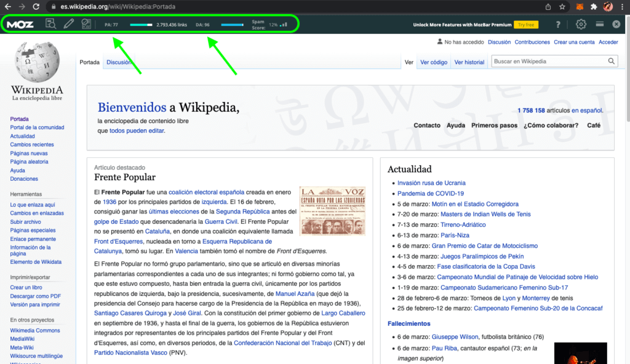The width and height of the screenshot is (630, 364).
Task: Switch to the Discusión tab
Action: 118,62
